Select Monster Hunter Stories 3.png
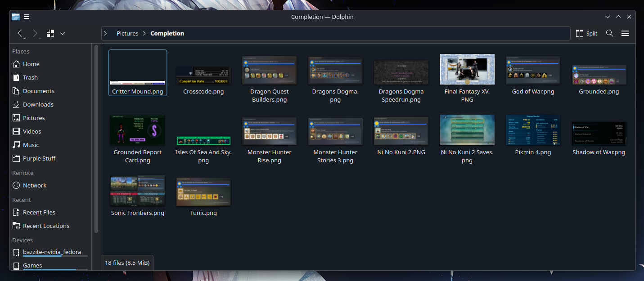Image resolution: width=644 pixels, height=281 pixels. pos(335,131)
